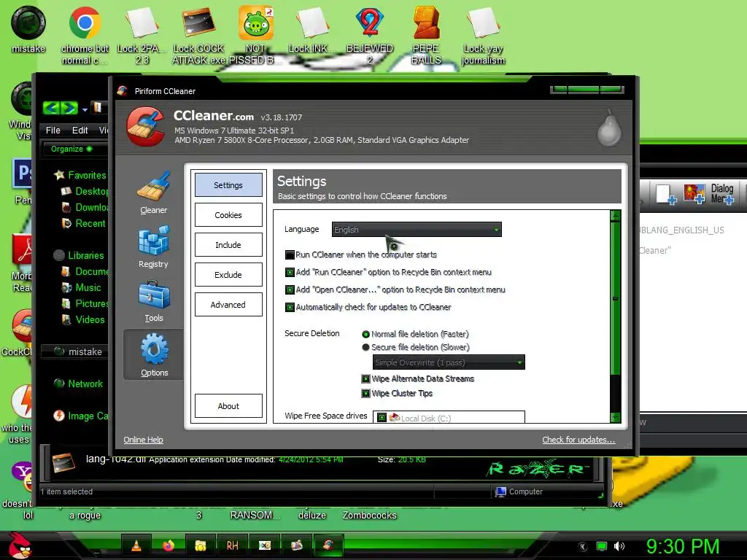Open the 'mistake' desktop icon
The height and width of the screenshot is (560, 747).
coord(28,29)
